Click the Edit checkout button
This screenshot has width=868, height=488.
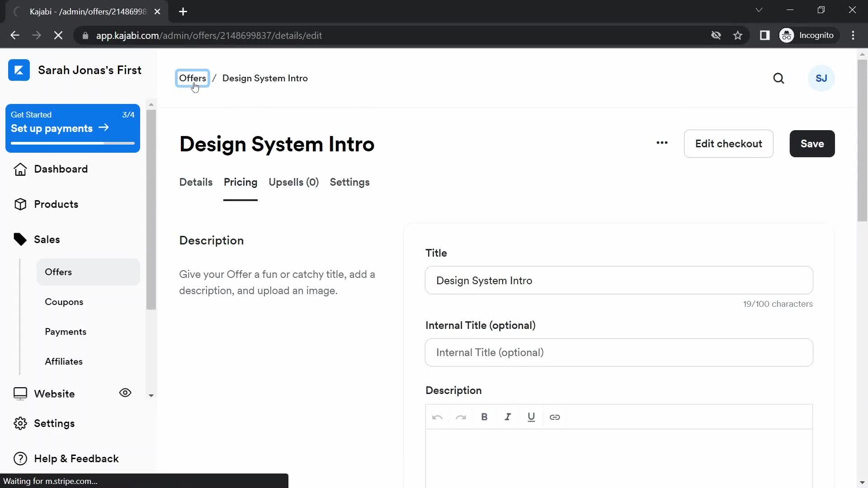point(728,144)
